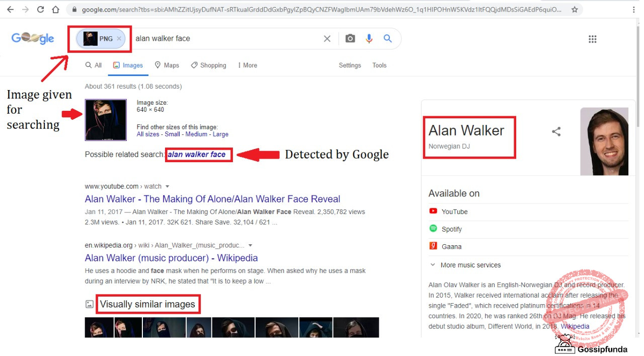Click the Spotify icon under Available on

(x=433, y=229)
